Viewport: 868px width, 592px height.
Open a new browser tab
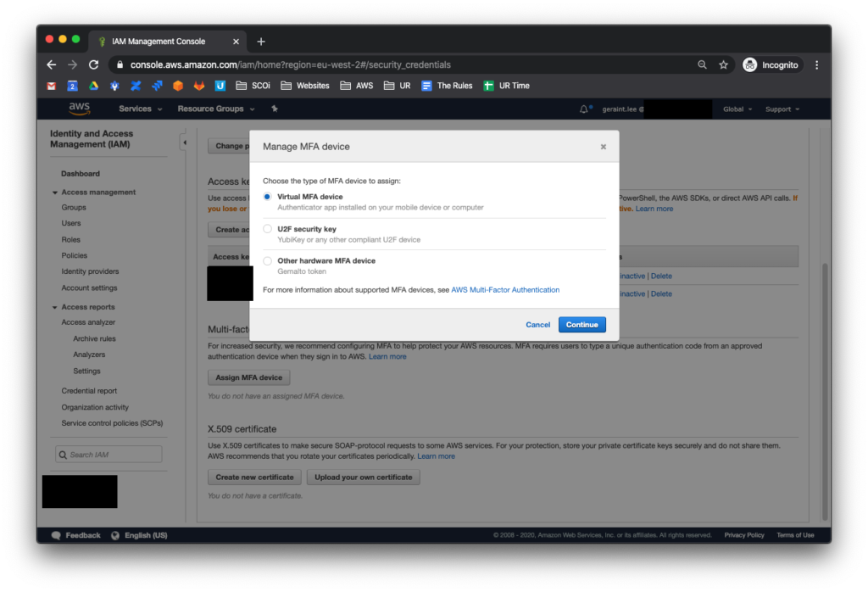[261, 42]
